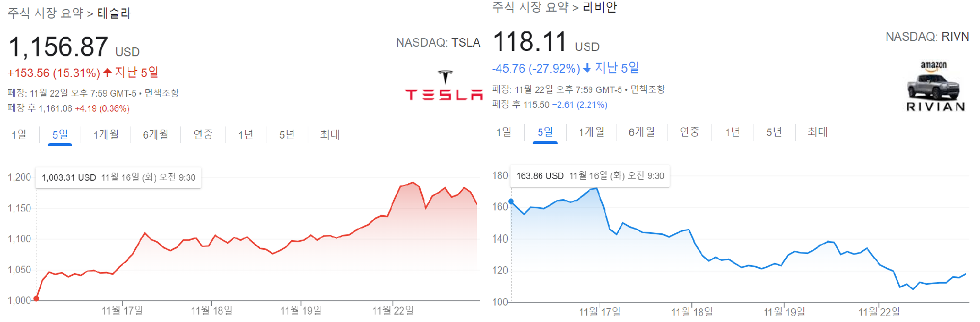980x322 pixels.
Task: Switch Rivian chart to 6개월 range
Action: [x=641, y=132]
